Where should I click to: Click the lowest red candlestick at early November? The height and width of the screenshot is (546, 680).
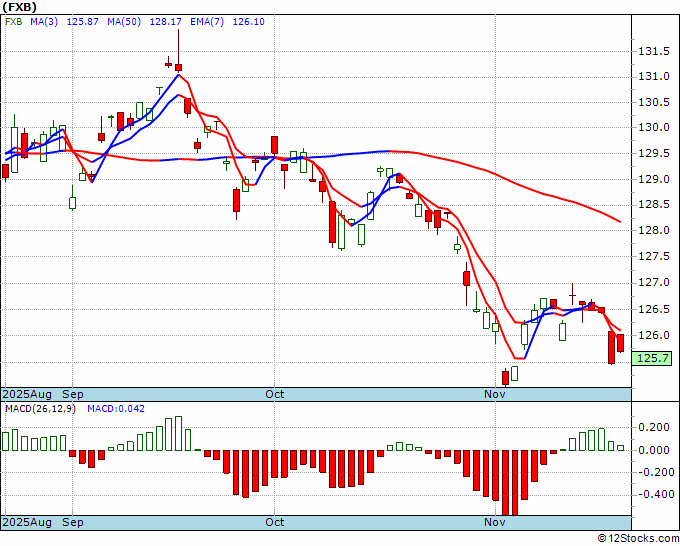[x=505, y=378]
